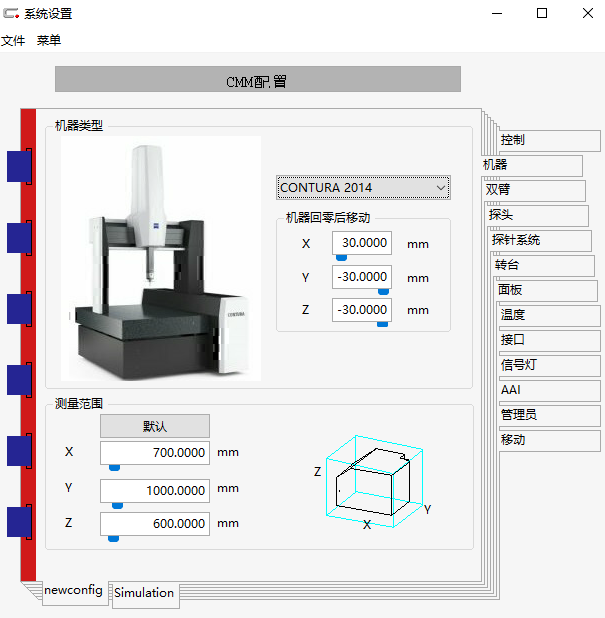Switch to the 转台 tab

(507, 265)
